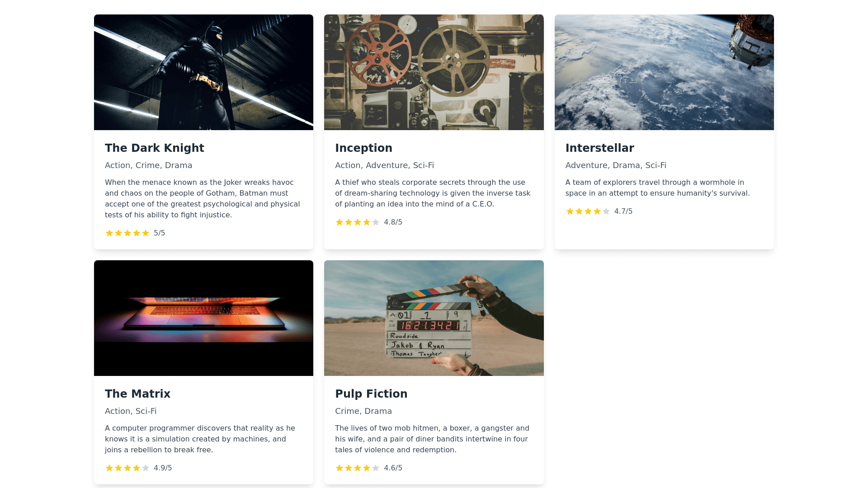Click the first star under Inception

340,222
